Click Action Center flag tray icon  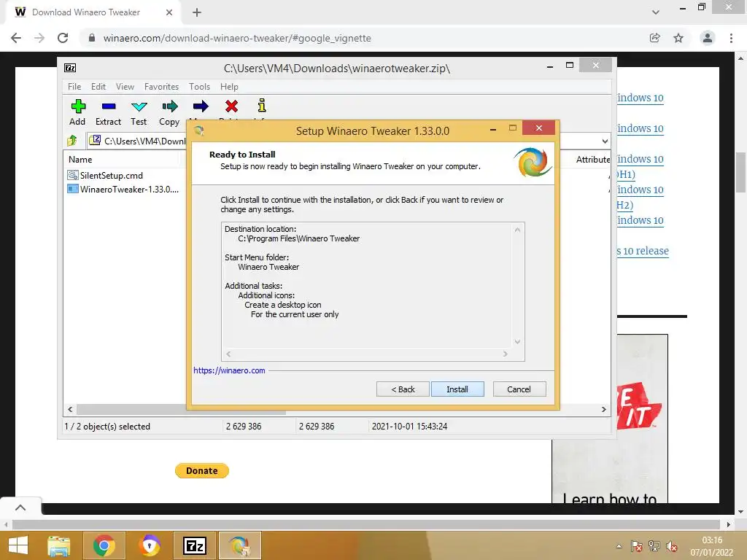(636, 546)
